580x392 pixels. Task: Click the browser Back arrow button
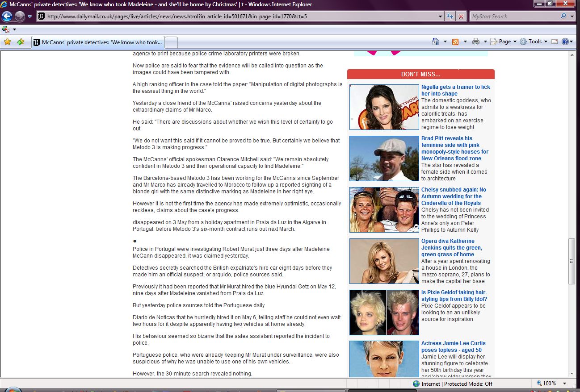[7, 17]
